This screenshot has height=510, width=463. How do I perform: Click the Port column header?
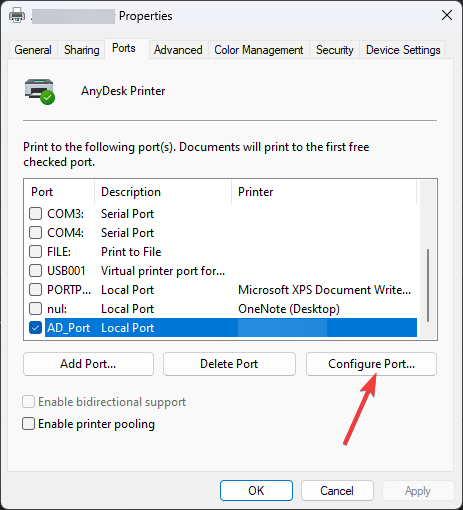click(x=59, y=192)
